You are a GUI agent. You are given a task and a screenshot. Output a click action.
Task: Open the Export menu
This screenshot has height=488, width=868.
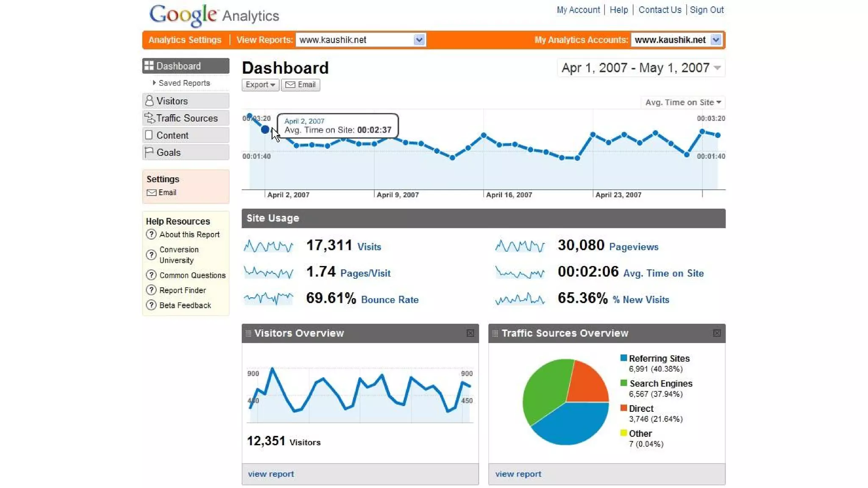(x=260, y=85)
